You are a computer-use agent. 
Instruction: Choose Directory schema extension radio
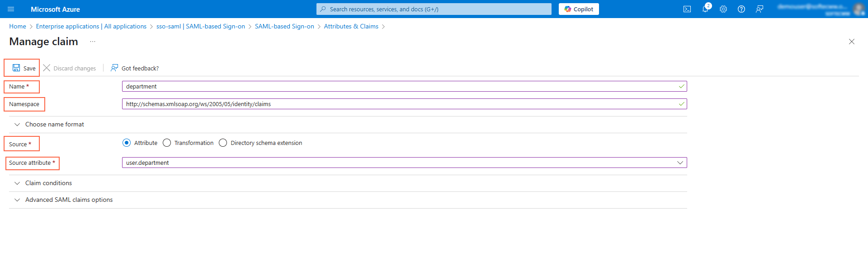223,143
